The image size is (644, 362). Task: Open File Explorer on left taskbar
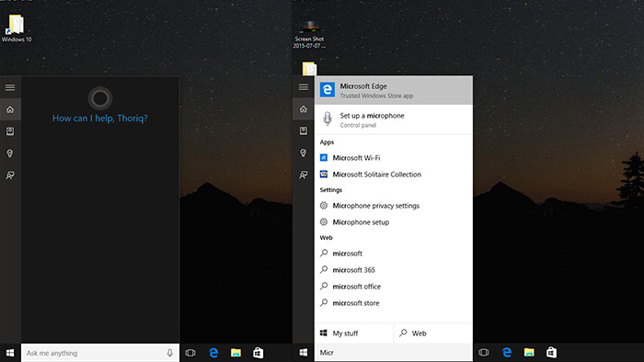(236, 353)
